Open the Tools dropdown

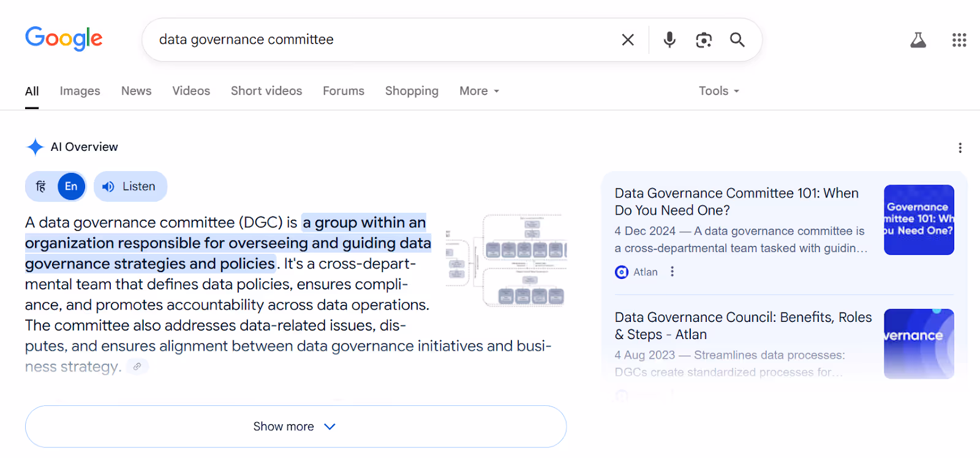click(719, 91)
